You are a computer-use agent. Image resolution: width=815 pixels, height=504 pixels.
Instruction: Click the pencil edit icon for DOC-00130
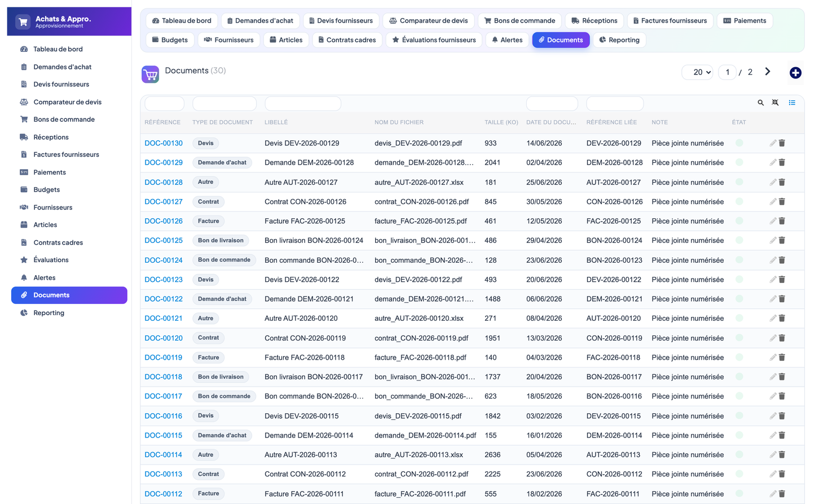773,143
